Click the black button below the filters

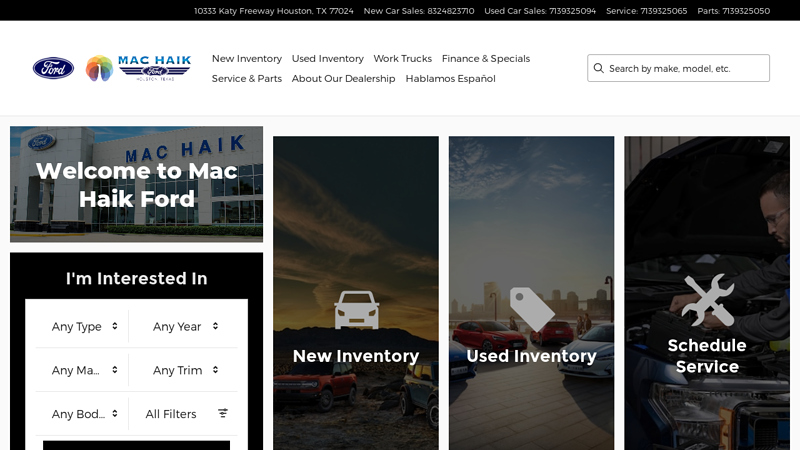pos(136,445)
